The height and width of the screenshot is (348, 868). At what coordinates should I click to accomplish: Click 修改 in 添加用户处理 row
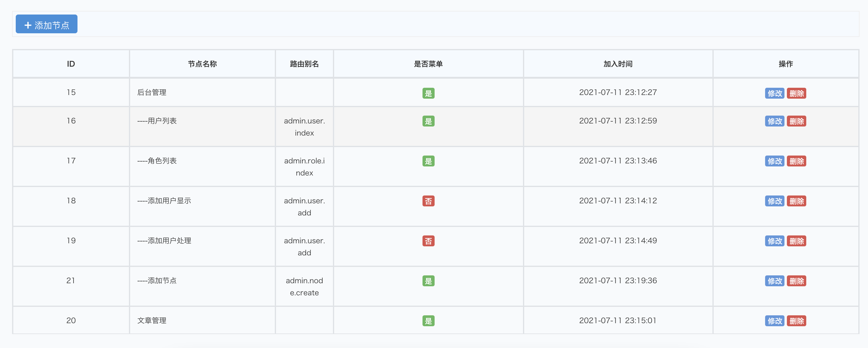click(x=774, y=241)
